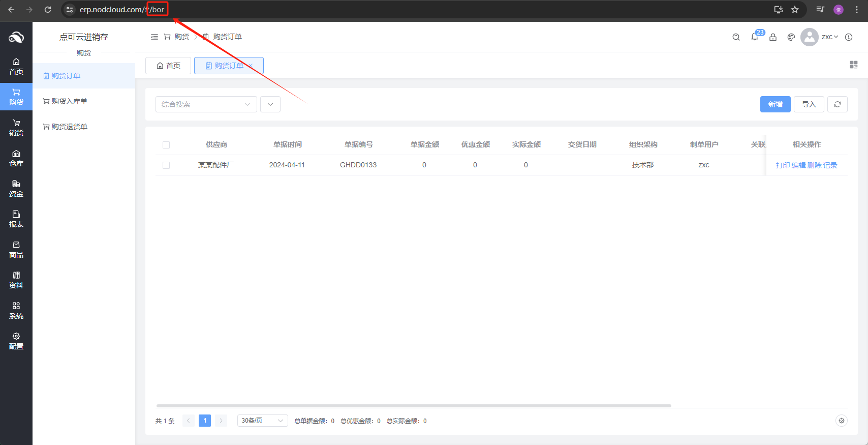Open the theme palette icon
The width and height of the screenshot is (868, 445).
pos(791,37)
